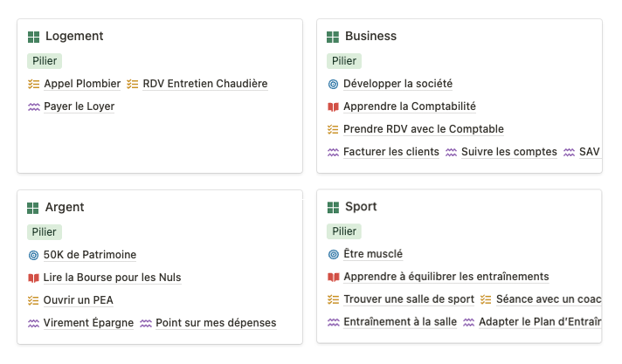
Task: Open the RDV Entretien Chaudière task
Action: [204, 85]
